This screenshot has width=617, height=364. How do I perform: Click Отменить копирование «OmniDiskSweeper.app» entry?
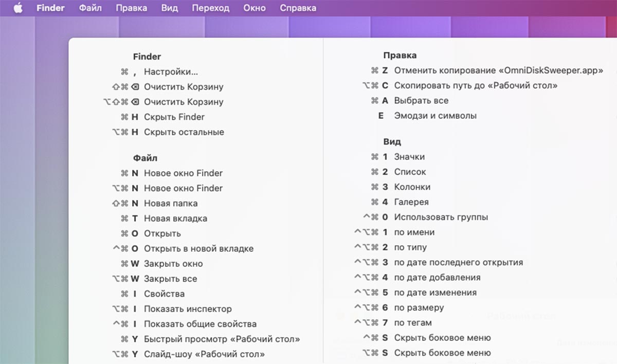coord(498,70)
